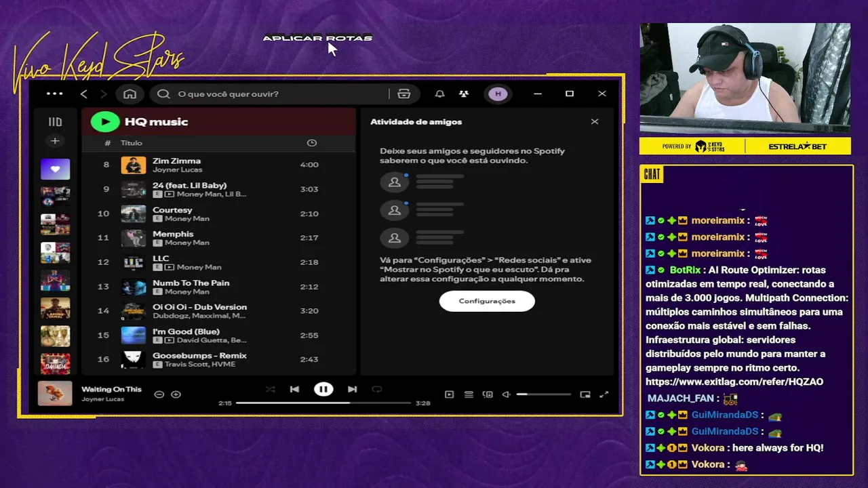Click the Zim Zimma album cover

tap(134, 165)
